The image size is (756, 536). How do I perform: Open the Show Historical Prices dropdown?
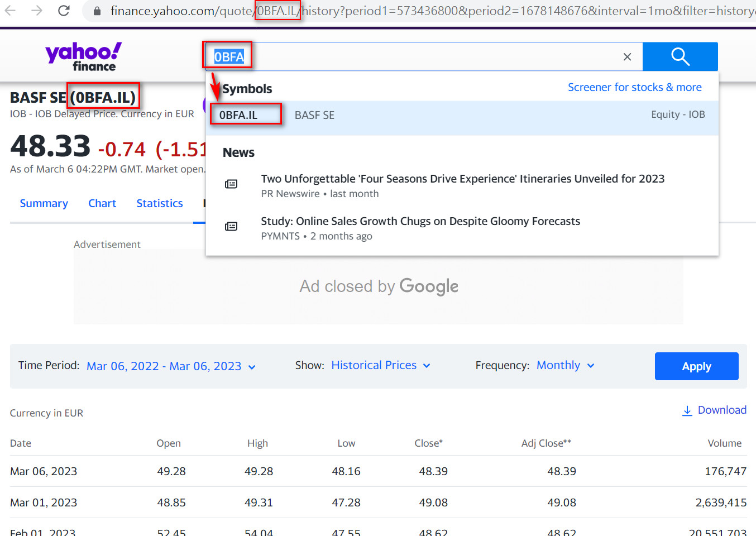[x=381, y=365]
